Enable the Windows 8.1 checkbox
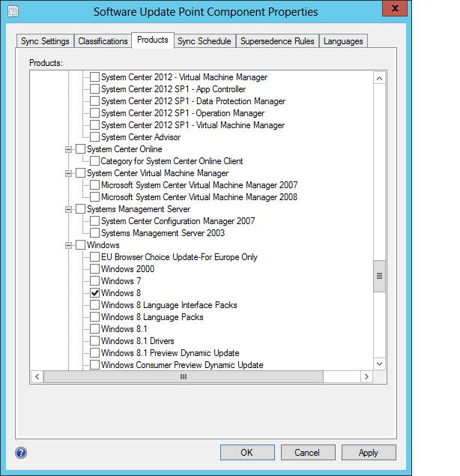 [94, 329]
